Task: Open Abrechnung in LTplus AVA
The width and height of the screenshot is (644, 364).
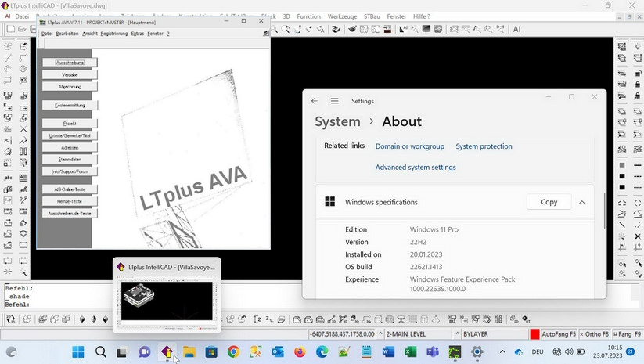Action: pos(70,87)
